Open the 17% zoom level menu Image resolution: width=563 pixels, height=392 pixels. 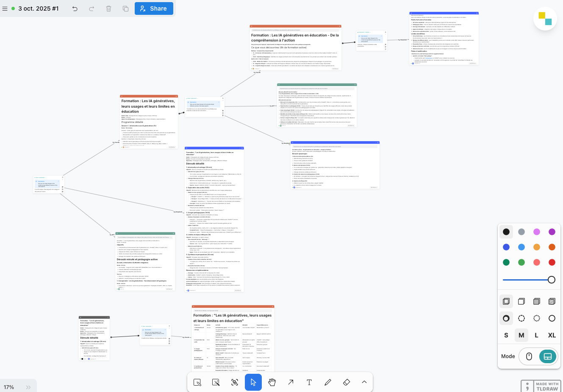click(9, 387)
